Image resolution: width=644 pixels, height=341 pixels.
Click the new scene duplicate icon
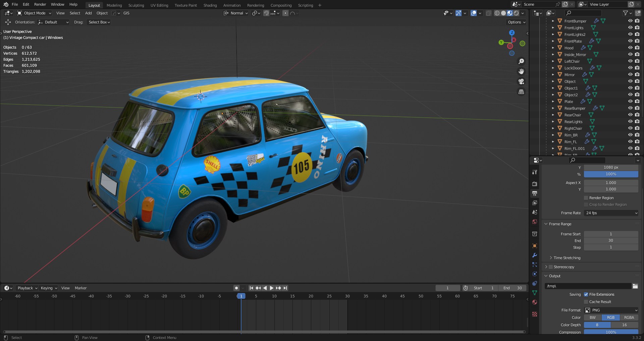(565, 4)
